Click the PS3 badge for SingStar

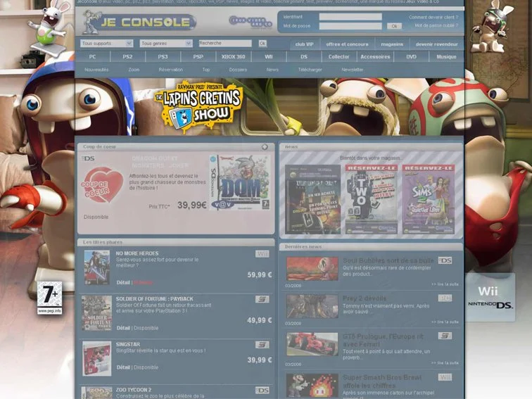coord(262,345)
